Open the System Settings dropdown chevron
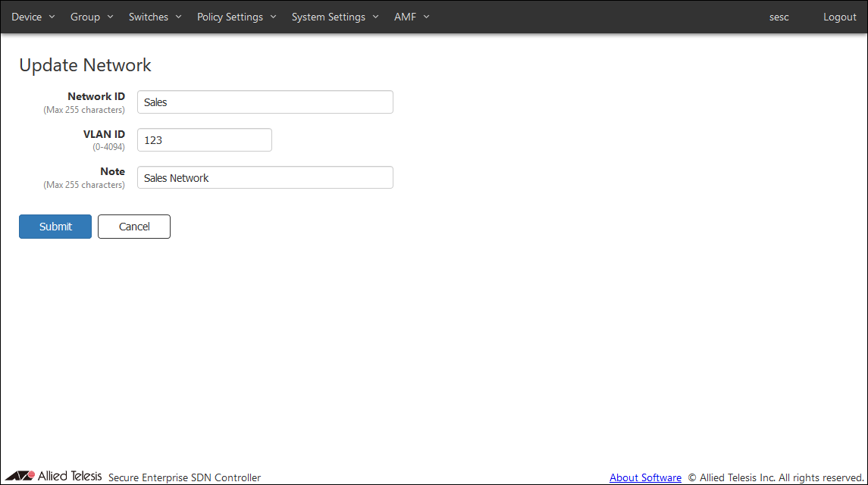 click(375, 17)
